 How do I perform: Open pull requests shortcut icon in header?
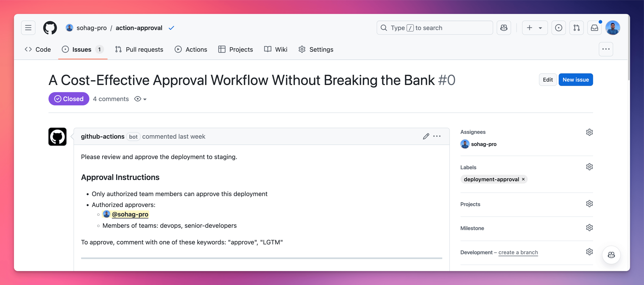click(x=576, y=28)
